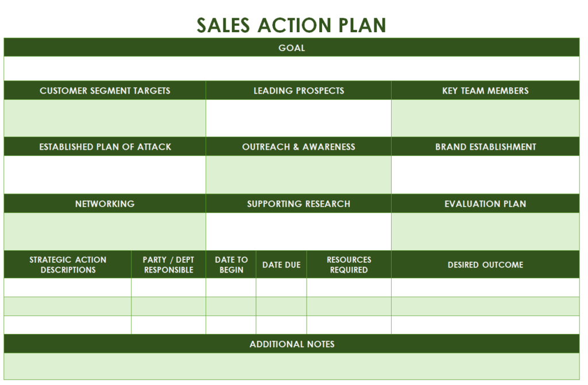Select the cell below Customer Segment Targets

[105, 118]
